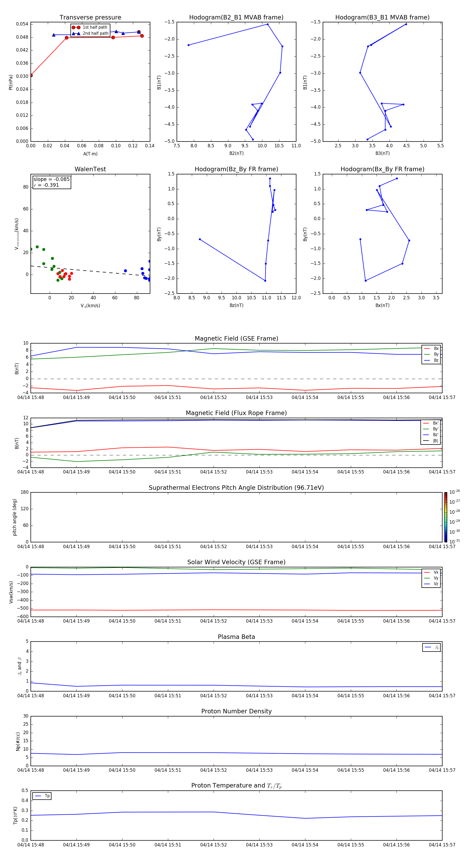Screen dimensions: 473x868
Task: Select "Bz'" in the Flux Rope legend
Action: [x=431, y=435]
